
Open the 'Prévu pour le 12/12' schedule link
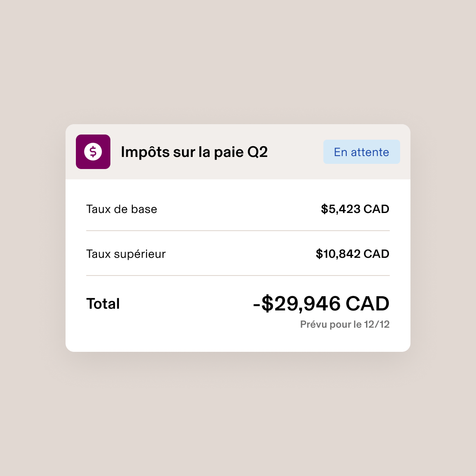click(344, 324)
